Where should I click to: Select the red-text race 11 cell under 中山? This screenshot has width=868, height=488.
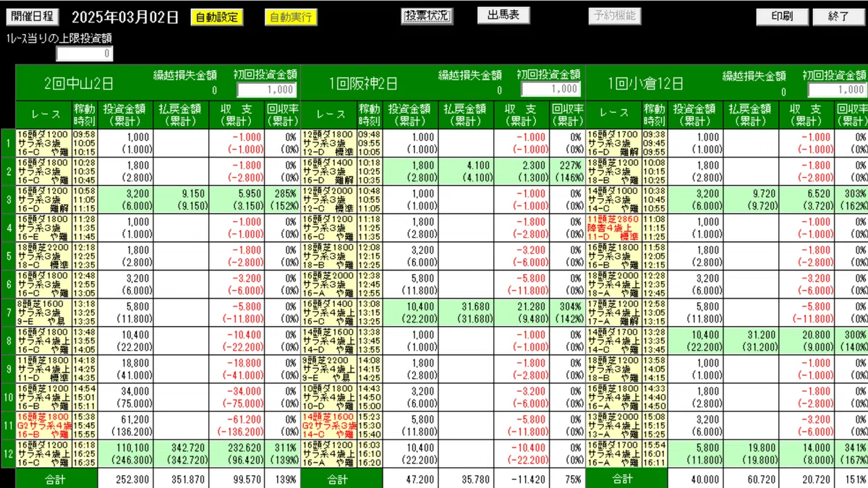tap(43, 425)
